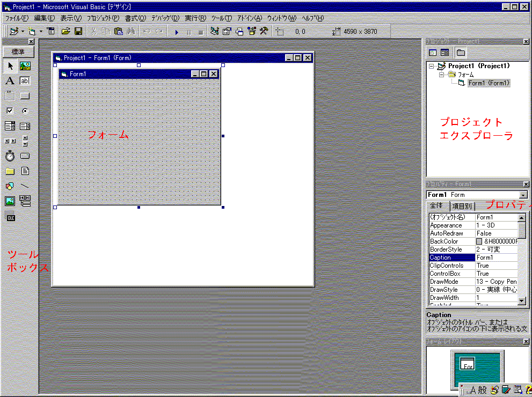Image resolution: width=532 pixels, height=397 pixels.
Task: Select the Frame control tool
Action: coord(10,96)
